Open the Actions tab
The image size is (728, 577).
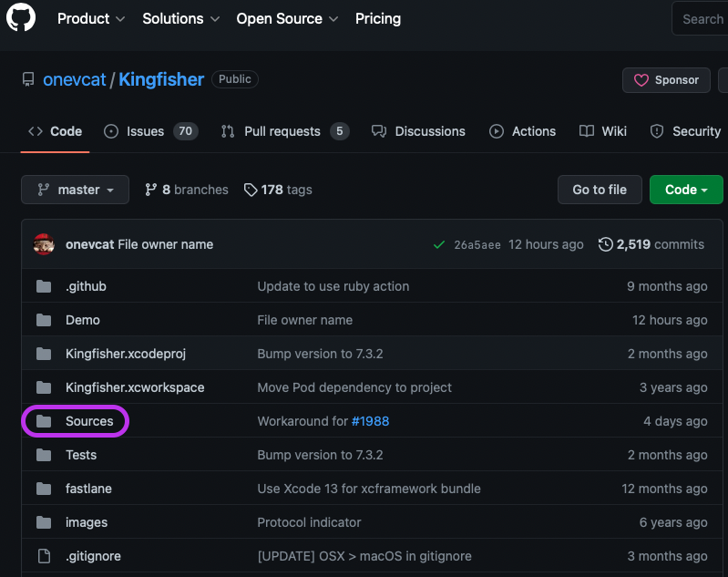(522, 131)
